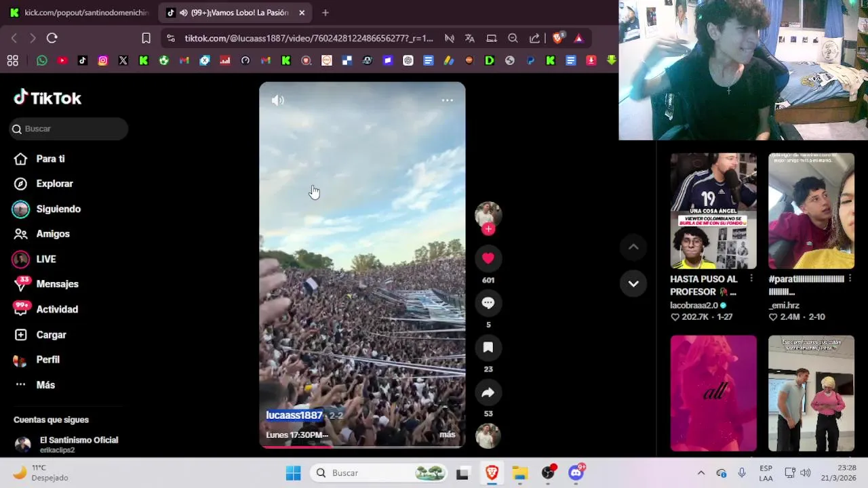This screenshot has height=488, width=868.
Task: Open the apps grid icon in bookmarks bar
Action: pos(12,60)
